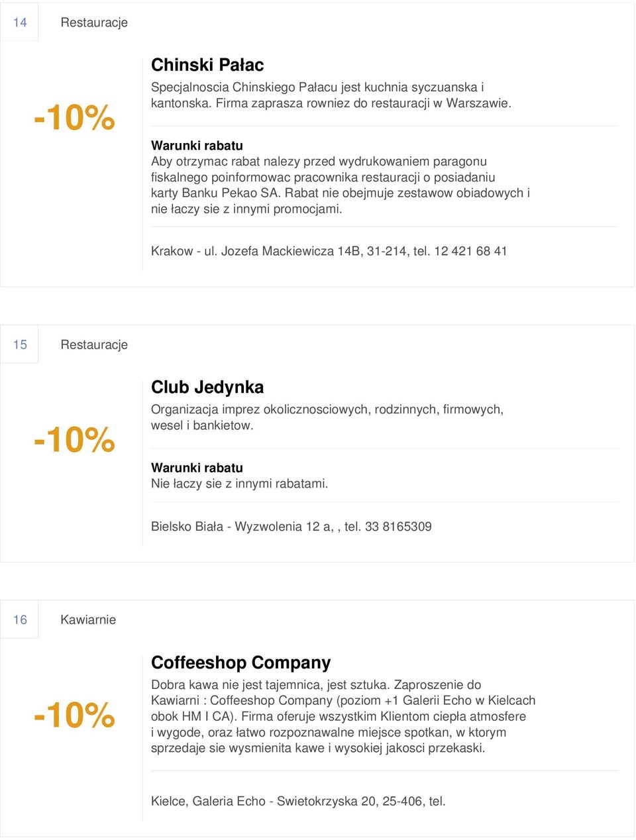Open the Coffeeshop Company listing title
The image size is (636, 840).
[241, 662]
